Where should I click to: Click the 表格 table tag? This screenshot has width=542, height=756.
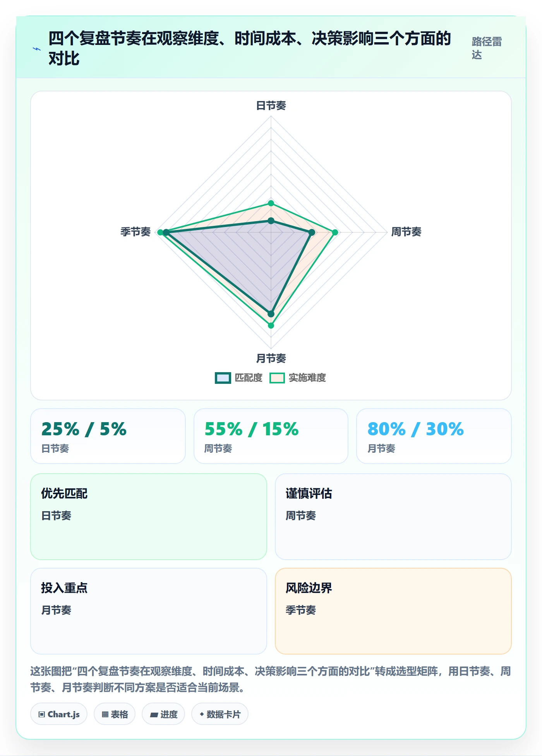click(115, 714)
